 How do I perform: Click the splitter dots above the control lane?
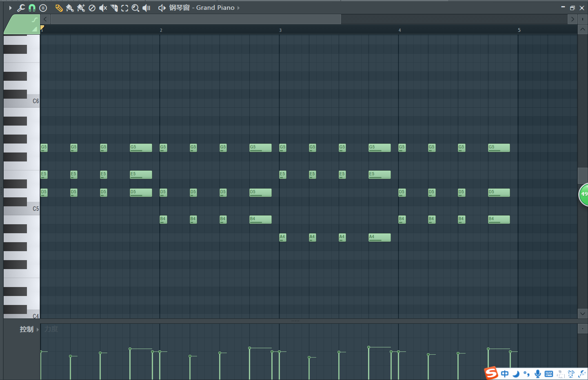point(295,321)
